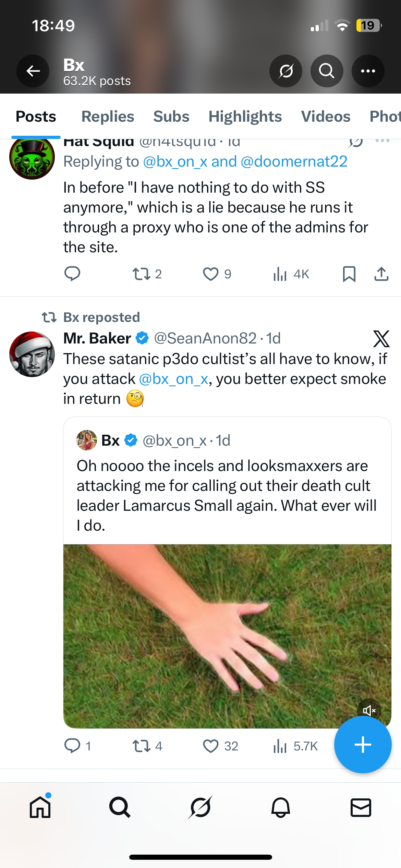Go to Home in bottom navigation
401x868 pixels.
tap(40, 807)
